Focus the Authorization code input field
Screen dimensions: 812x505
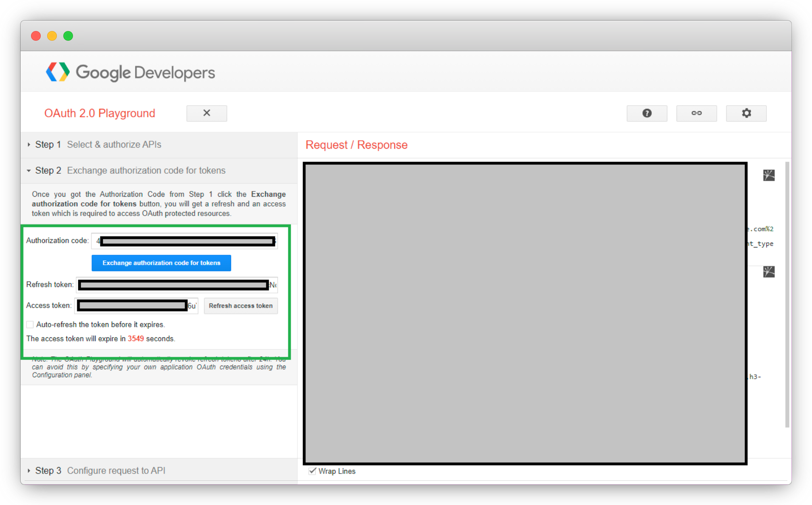tap(184, 241)
